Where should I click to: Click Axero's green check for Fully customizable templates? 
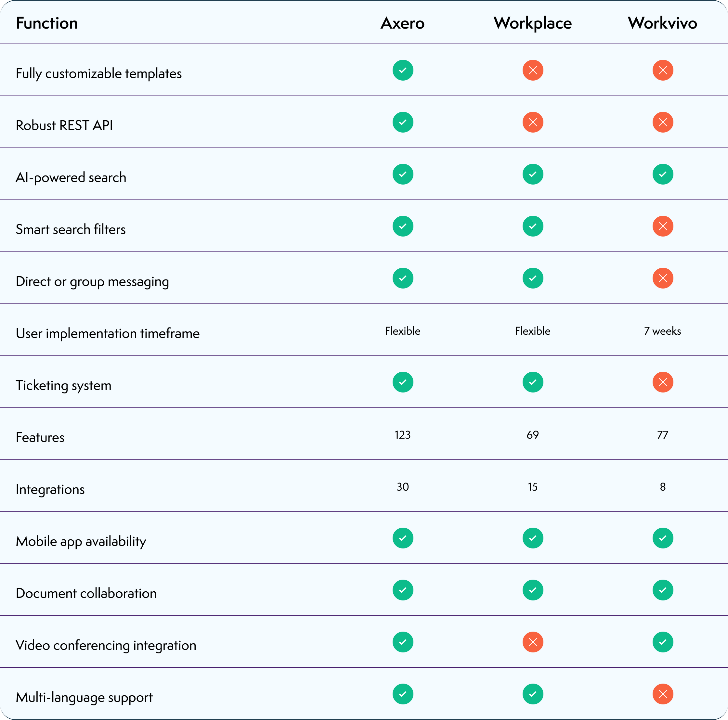(403, 70)
